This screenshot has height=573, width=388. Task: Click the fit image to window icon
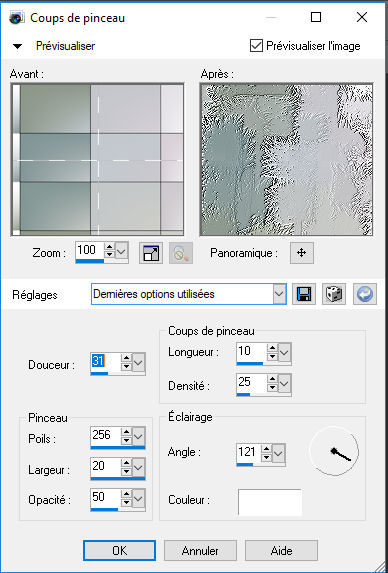coord(151,253)
